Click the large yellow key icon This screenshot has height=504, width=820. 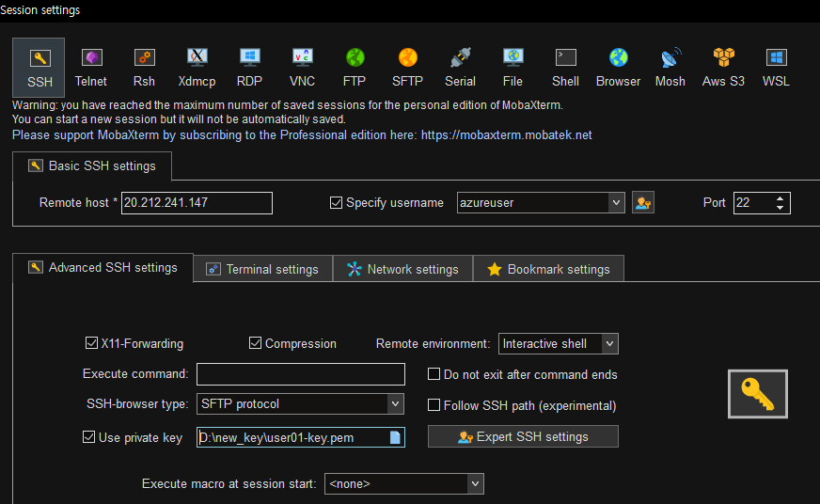(x=758, y=394)
